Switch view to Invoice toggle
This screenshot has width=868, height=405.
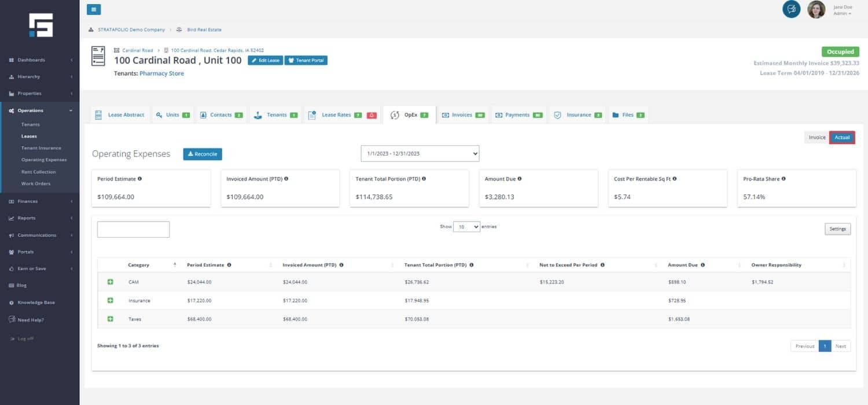(x=816, y=138)
